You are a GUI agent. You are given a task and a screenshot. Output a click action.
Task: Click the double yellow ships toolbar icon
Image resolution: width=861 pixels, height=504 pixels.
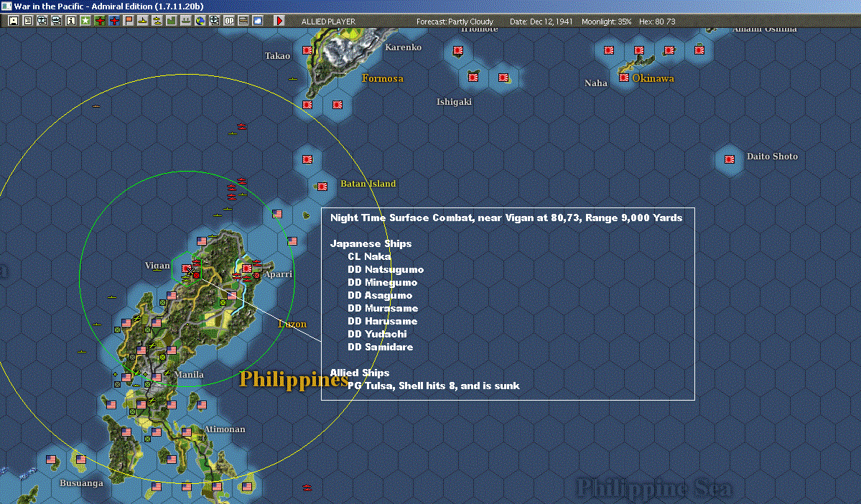(157, 21)
